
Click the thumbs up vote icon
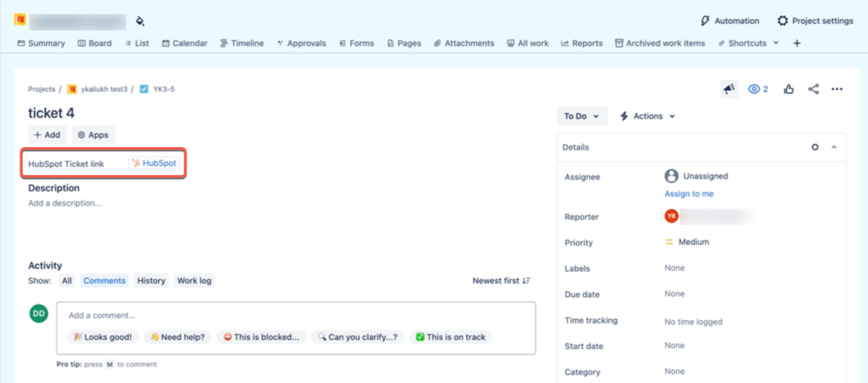pyautogui.click(x=789, y=89)
